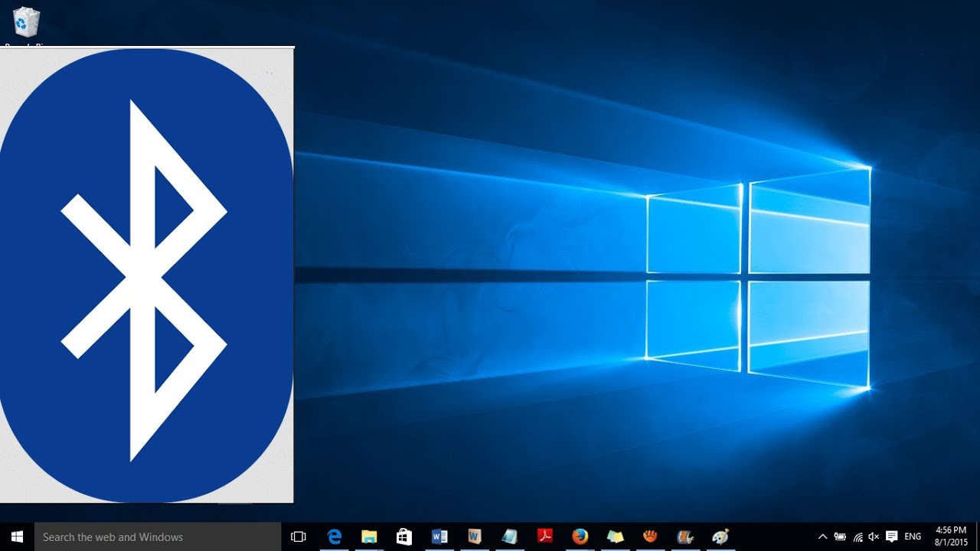Open Task View in the taskbar
This screenshot has width=980, height=551.
pos(299,536)
